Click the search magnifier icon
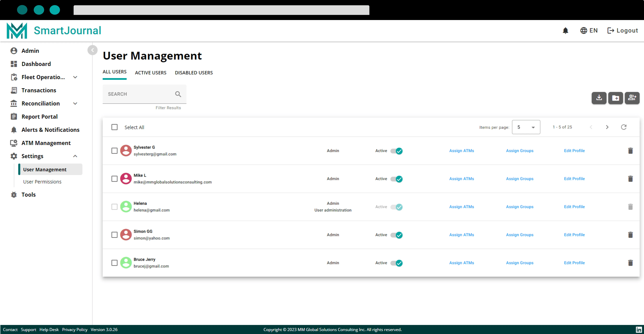The height and width of the screenshot is (334, 644). click(x=178, y=94)
